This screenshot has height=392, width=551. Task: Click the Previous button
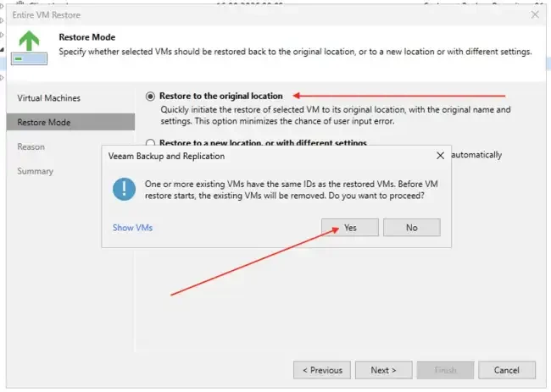[322, 370]
